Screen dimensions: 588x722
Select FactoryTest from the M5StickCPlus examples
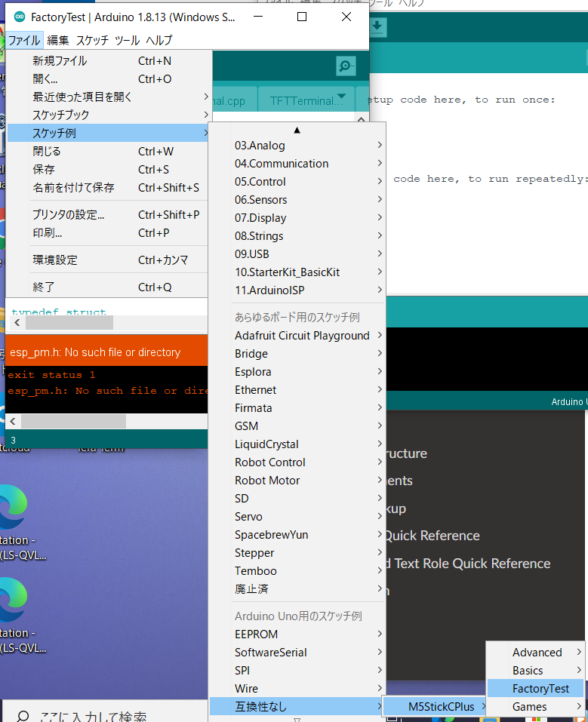tap(540, 689)
